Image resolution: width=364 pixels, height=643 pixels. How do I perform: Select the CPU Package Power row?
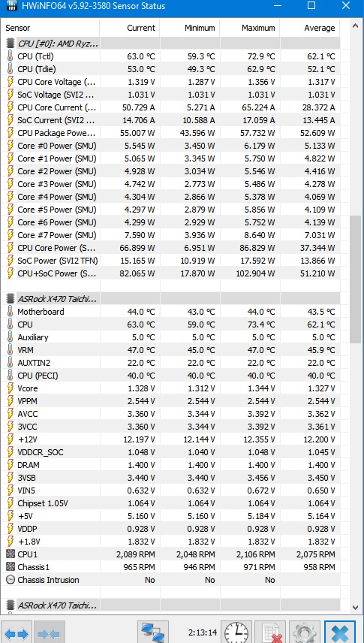click(170, 133)
